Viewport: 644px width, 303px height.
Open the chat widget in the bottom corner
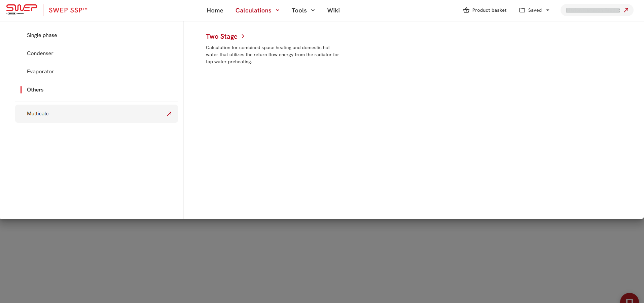[x=629, y=299]
